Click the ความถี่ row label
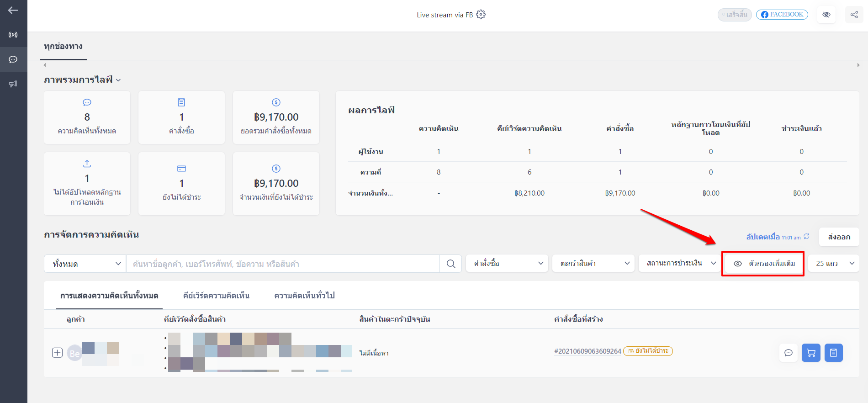This screenshot has width=868, height=403. point(370,172)
